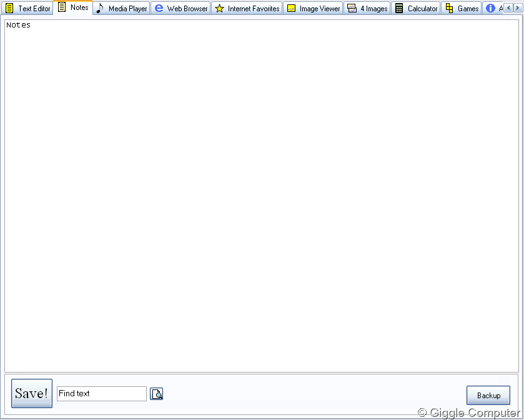Image resolution: width=524 pixels, height=420 pixels.
Task: Click into the Find text field
Action: point(102,394)
